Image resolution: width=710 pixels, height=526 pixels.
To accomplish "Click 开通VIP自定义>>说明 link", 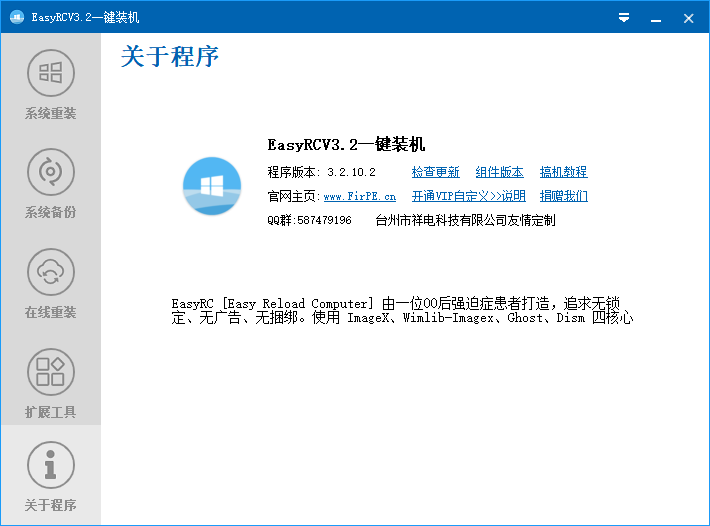I will pyautogui.click(x=468, y=196).
